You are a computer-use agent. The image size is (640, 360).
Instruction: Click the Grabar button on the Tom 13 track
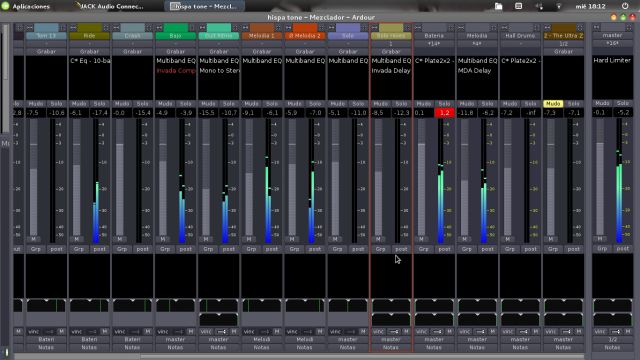(x=46, y=52)
